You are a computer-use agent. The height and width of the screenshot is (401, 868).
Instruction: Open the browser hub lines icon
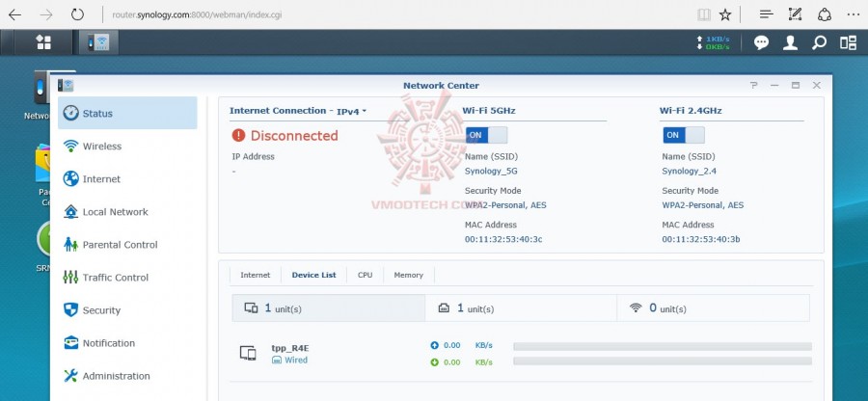766,14
